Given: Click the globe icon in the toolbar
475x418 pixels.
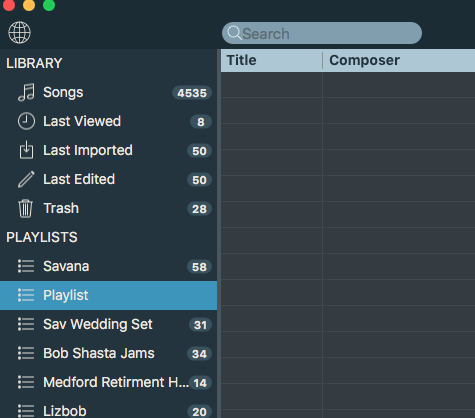Looking at the screenshot, I should click(x=19, y=33).
